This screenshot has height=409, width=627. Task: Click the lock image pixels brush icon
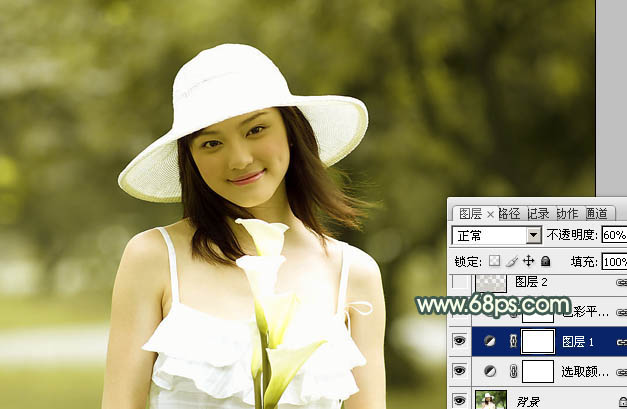click(510, 261)
